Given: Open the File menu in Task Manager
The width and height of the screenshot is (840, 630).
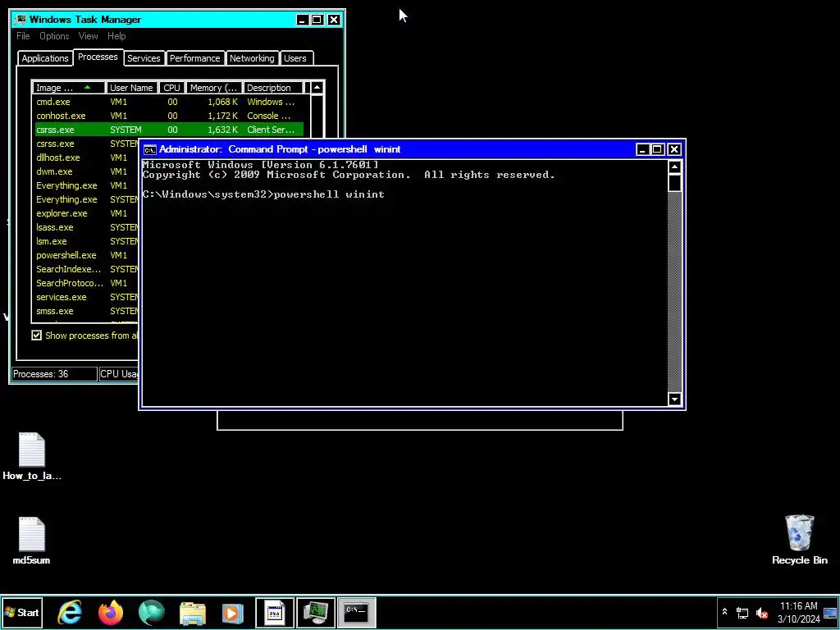Looking at the screenshot, I should click(23, 36).
